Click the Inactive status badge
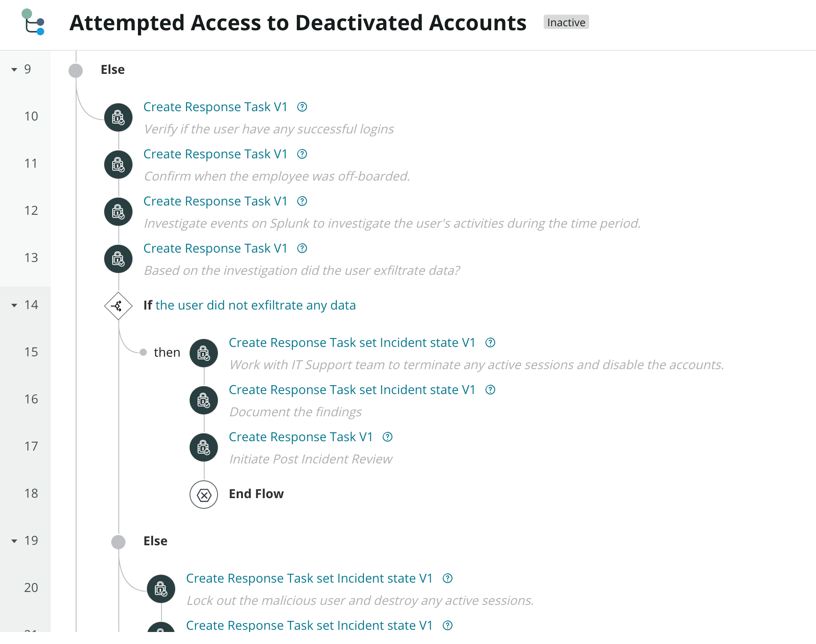 [566, 22]
